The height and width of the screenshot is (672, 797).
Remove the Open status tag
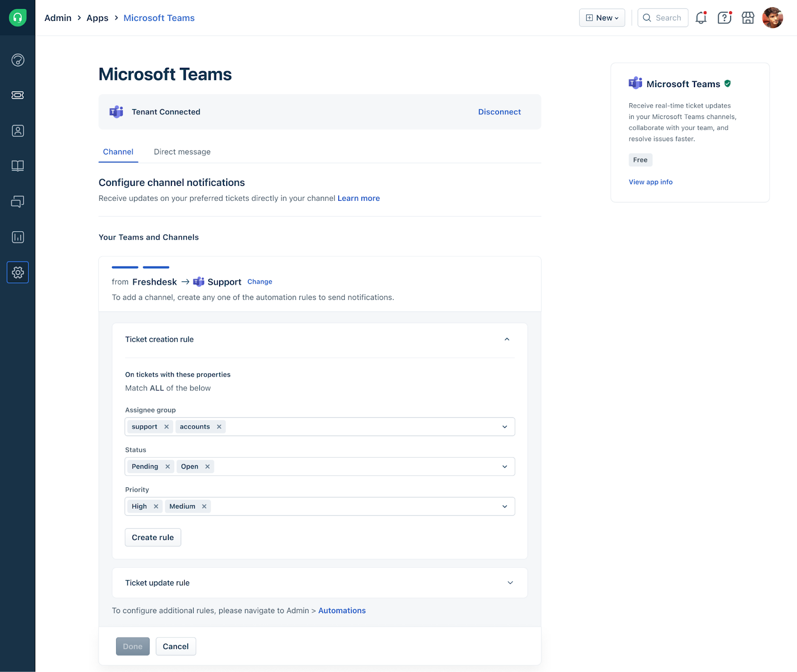[x=207, y=467]
